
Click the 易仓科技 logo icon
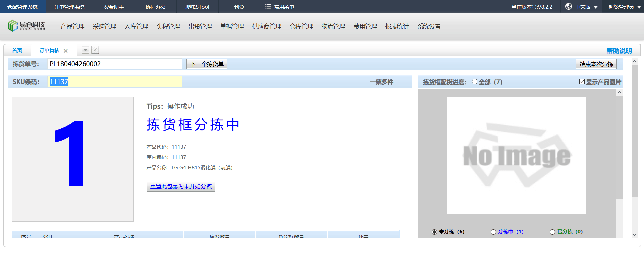[13, 26]
